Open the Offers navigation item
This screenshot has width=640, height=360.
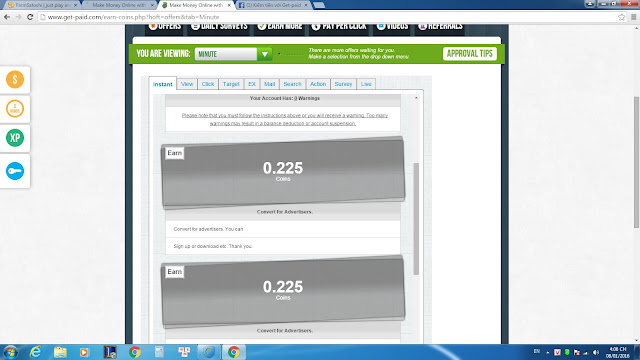(x=165, y=26)
